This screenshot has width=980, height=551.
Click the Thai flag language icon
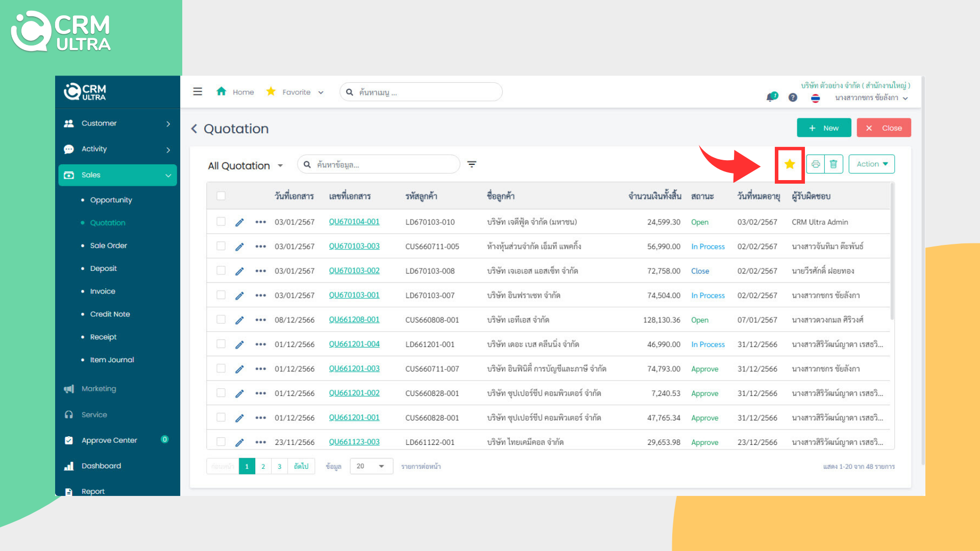816,98
